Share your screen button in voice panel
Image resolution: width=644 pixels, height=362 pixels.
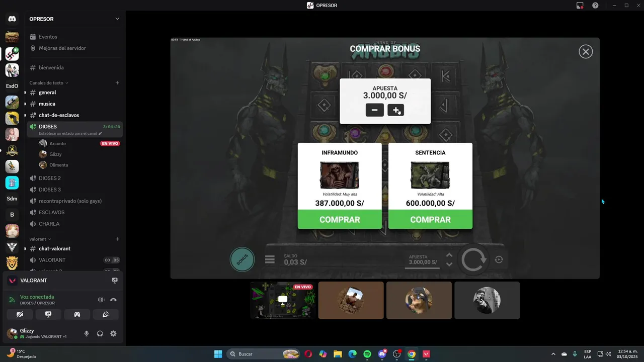(48, 314)
